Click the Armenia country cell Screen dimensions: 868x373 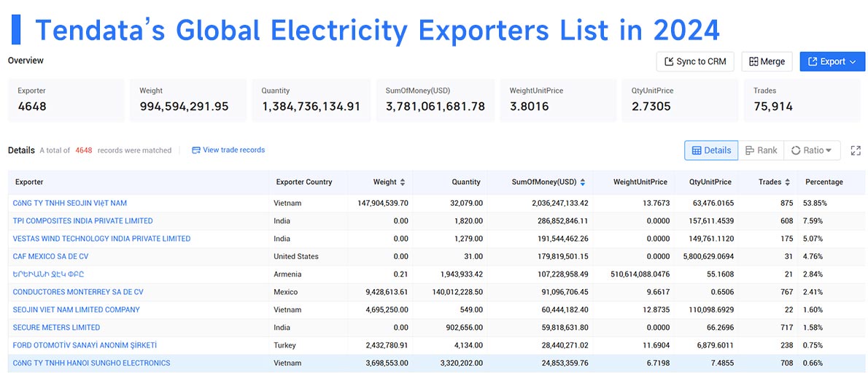pos(287,274)
